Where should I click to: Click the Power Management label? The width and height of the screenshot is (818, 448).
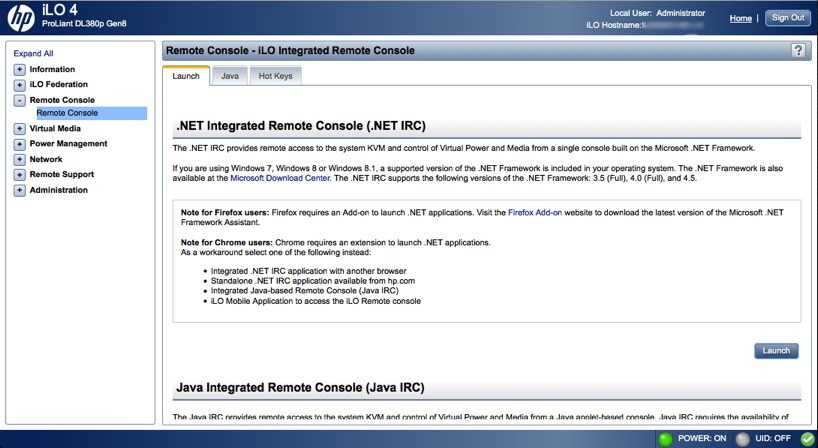point(68,143)
